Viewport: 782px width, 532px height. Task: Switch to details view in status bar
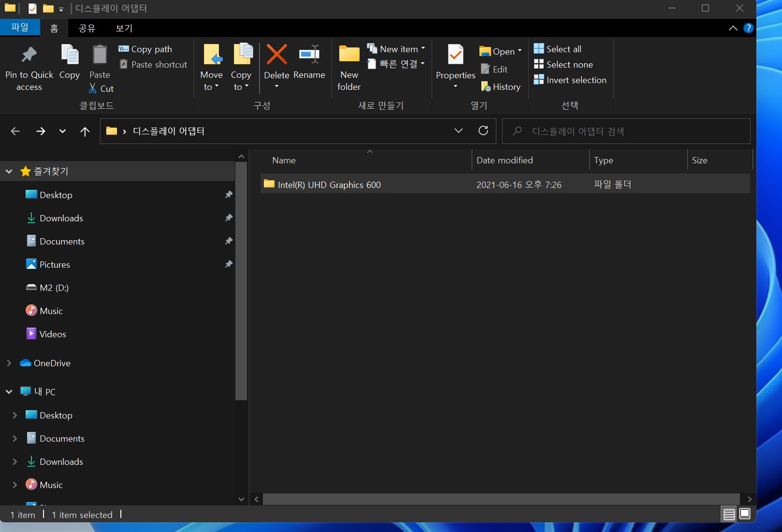click(729, 514)
